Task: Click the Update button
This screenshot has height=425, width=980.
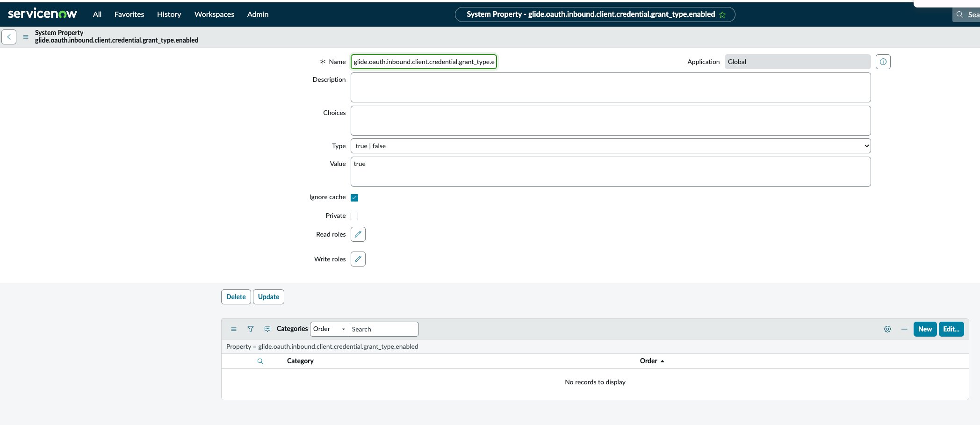Action: click(x=268, y=296)
